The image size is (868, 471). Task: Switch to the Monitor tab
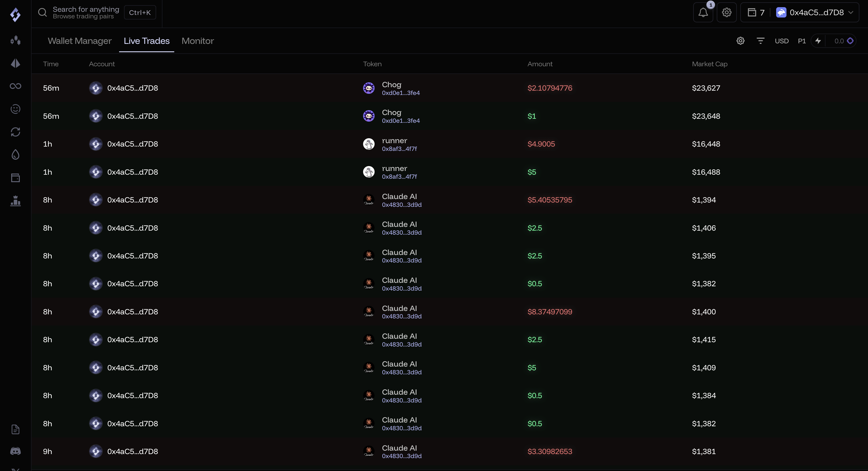(x=197, y=41)
